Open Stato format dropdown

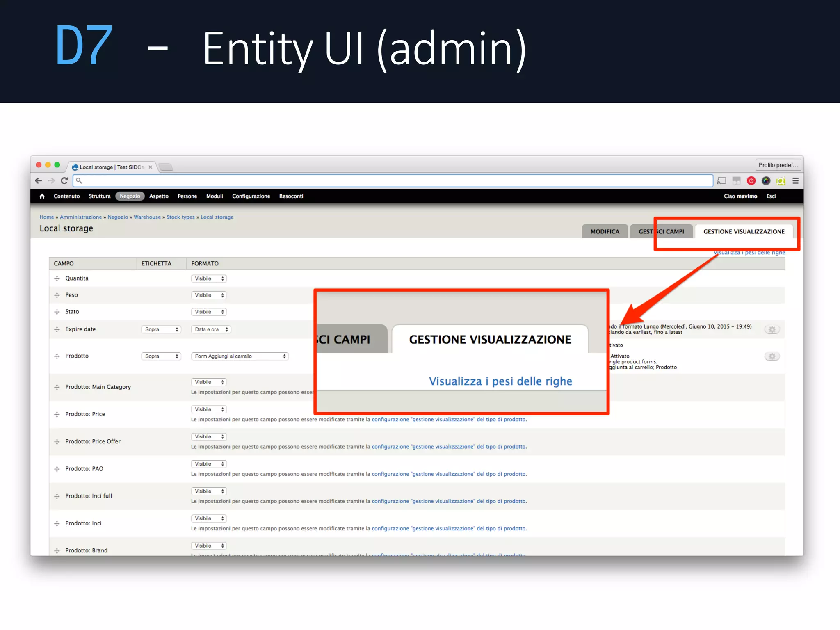click(x=209, y=312)
